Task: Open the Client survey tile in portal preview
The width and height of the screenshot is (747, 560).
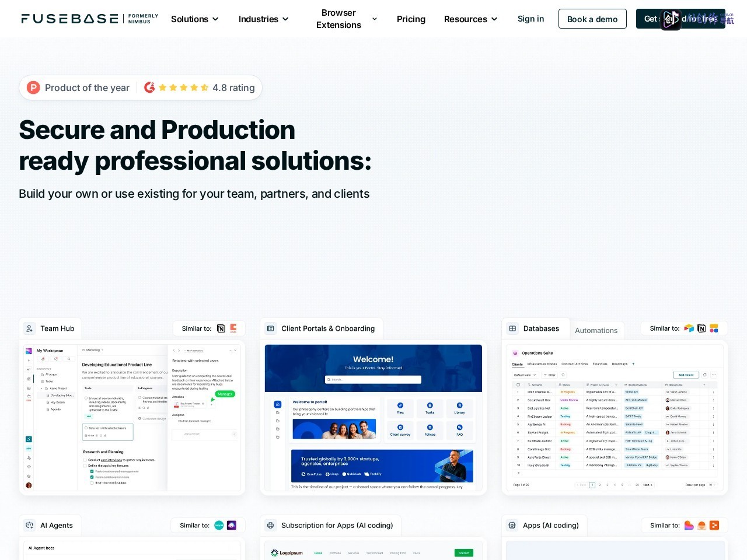Action: click(x=400, y=430)
